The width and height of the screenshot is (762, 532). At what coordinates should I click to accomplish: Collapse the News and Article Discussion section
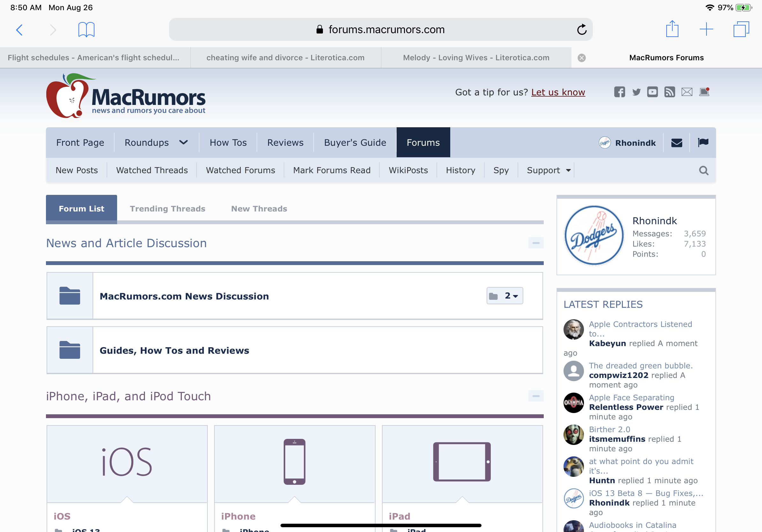point(536,243)
